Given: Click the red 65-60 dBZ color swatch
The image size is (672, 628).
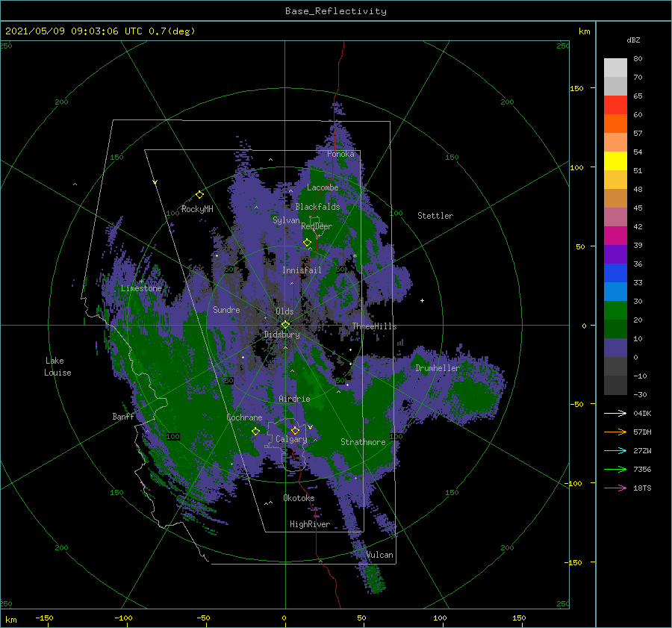Looking at the screenshot, I should coord(615,105).
